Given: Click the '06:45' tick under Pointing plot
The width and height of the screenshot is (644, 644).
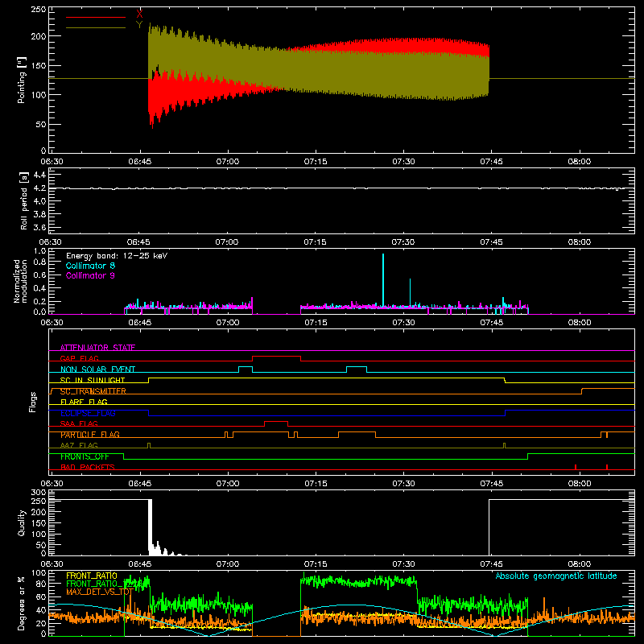Looking at the screenshot, I should pyautogui.click(x=139, y=162).
